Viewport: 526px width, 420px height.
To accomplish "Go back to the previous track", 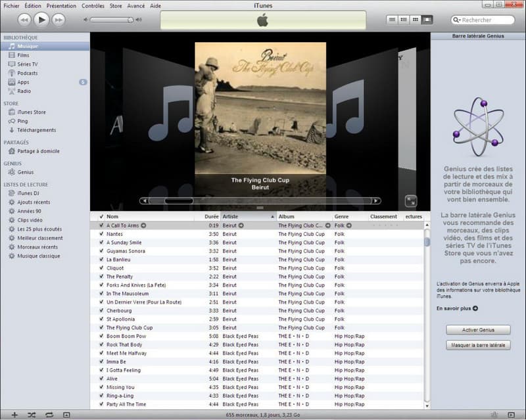I will click(x=23, y=20).
